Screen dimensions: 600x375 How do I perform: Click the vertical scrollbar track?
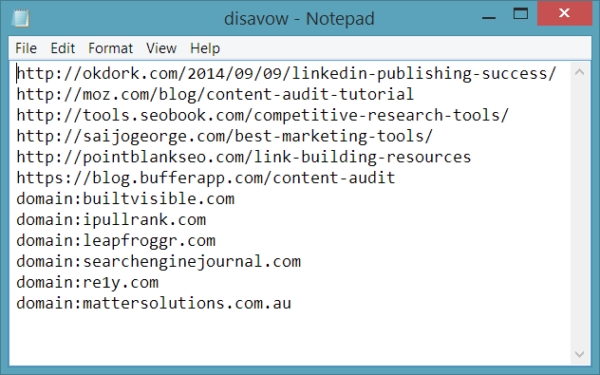(x=579, y=213)
